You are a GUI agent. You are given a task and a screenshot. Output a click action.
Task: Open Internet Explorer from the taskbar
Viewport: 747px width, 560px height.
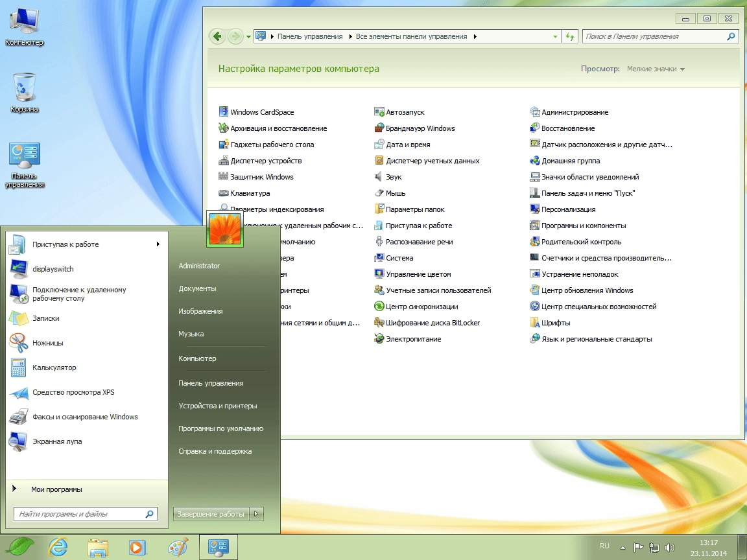pos(58,547)
